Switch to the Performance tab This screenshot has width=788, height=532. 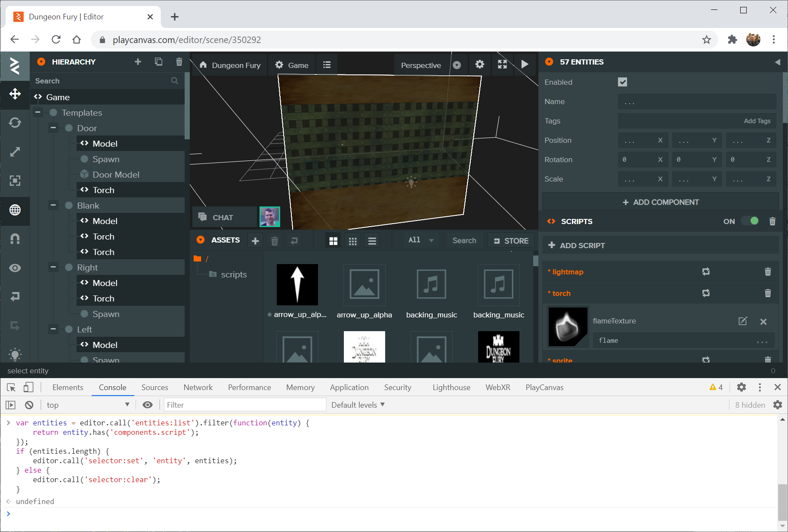(x=249, y=387)
